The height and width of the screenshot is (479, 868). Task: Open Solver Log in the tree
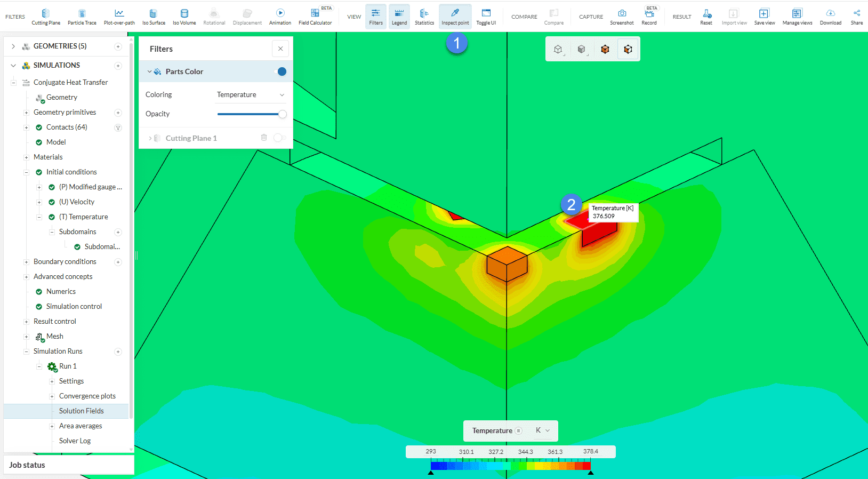[x=75, y=441]
